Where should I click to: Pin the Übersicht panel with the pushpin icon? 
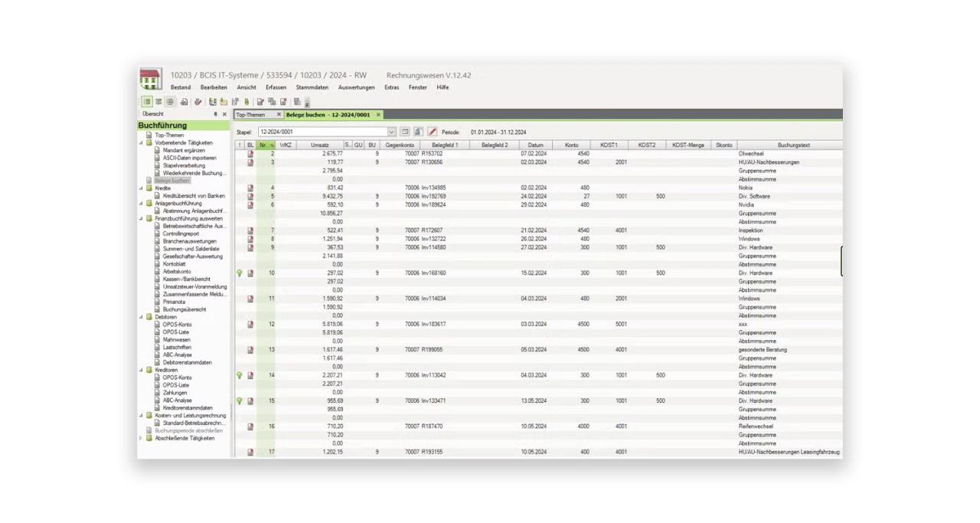pyautogui.click(x=215, y=114)
